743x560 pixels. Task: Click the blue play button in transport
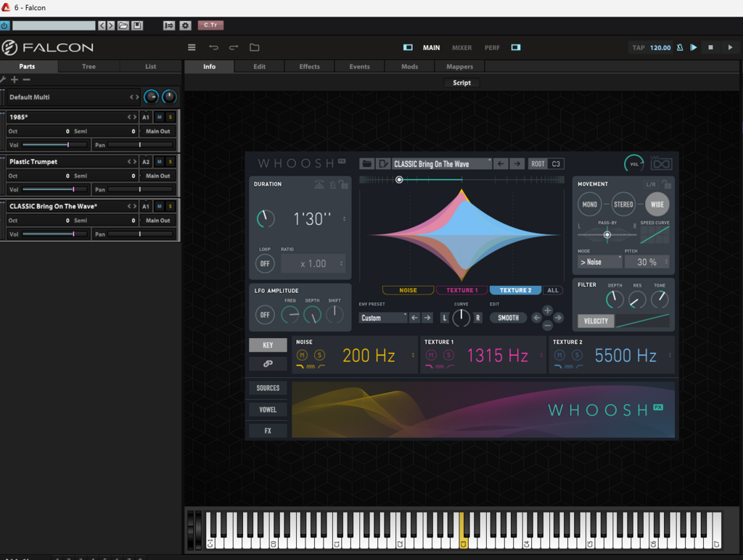pos(693,47)
